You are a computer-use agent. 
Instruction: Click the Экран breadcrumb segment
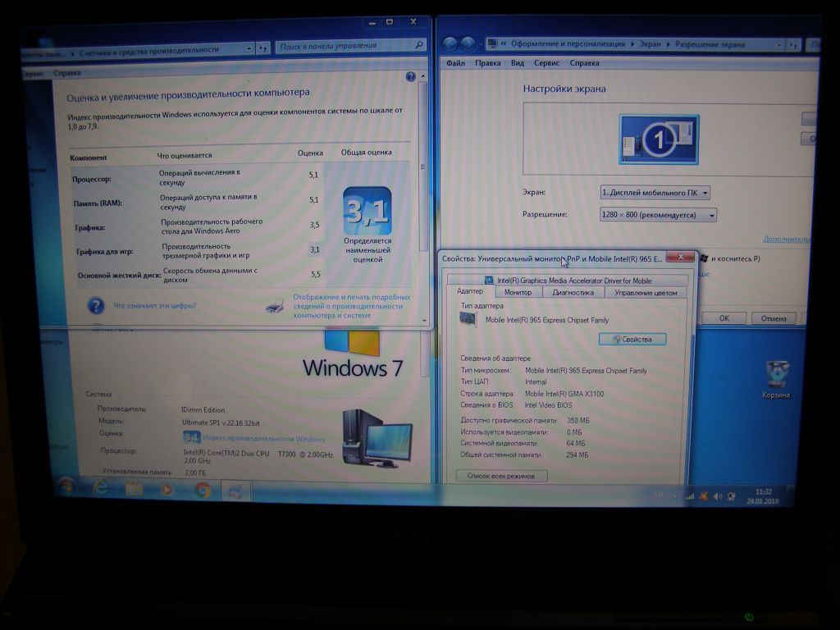click(650, 44)
